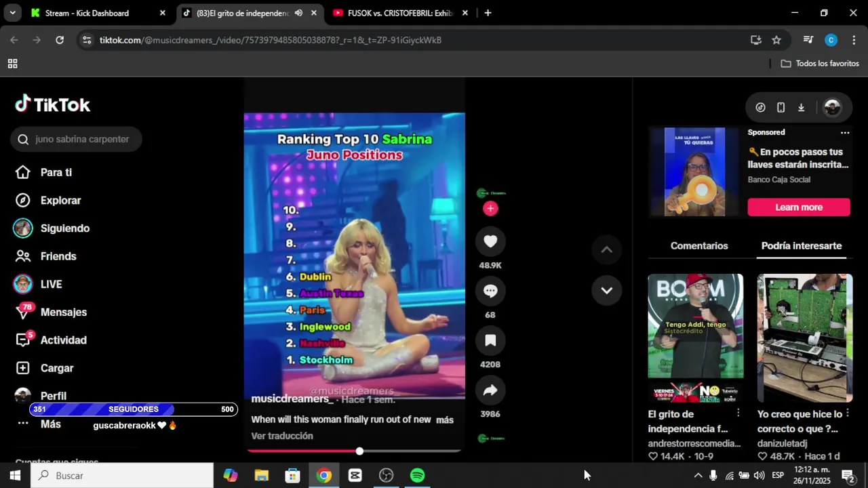Click the browser address bar

[413, 40]
